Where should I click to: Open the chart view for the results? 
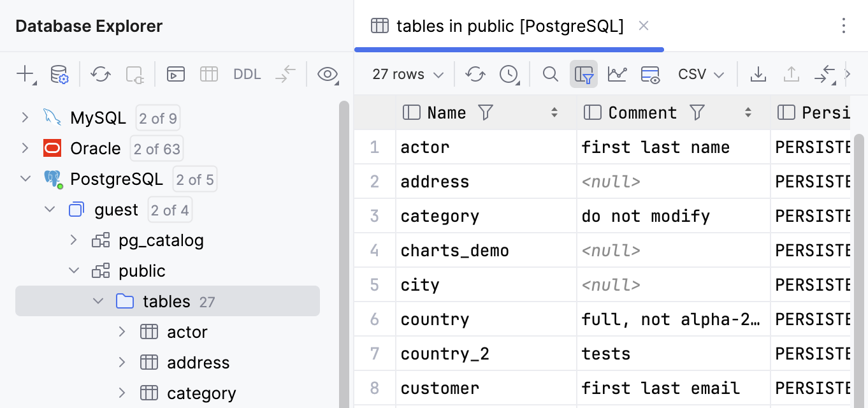pos(617,74)
